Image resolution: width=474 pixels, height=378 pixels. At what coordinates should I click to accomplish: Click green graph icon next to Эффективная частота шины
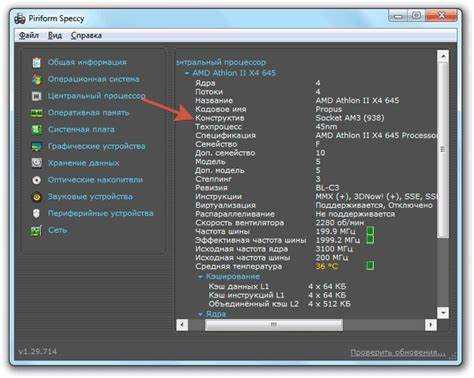(x=370, y=240)
